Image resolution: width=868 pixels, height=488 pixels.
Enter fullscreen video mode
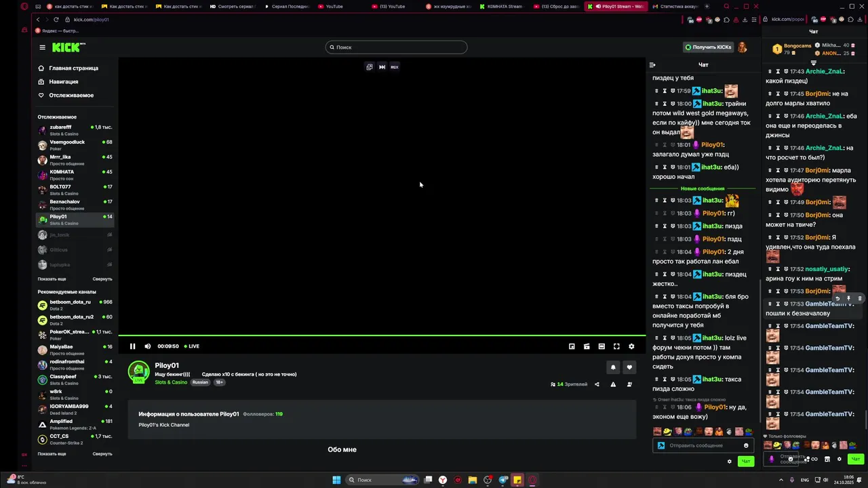pyautogui.click(x=616, y=346)
